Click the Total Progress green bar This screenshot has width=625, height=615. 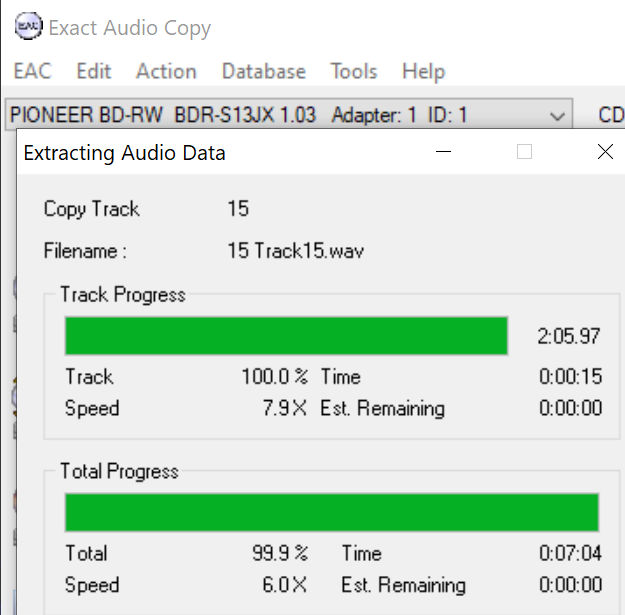pos(332,512)
